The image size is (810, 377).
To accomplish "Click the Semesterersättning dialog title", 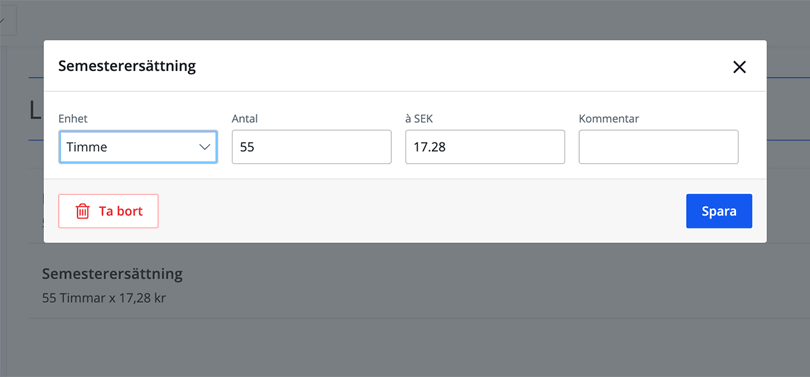I will point(127,66).
